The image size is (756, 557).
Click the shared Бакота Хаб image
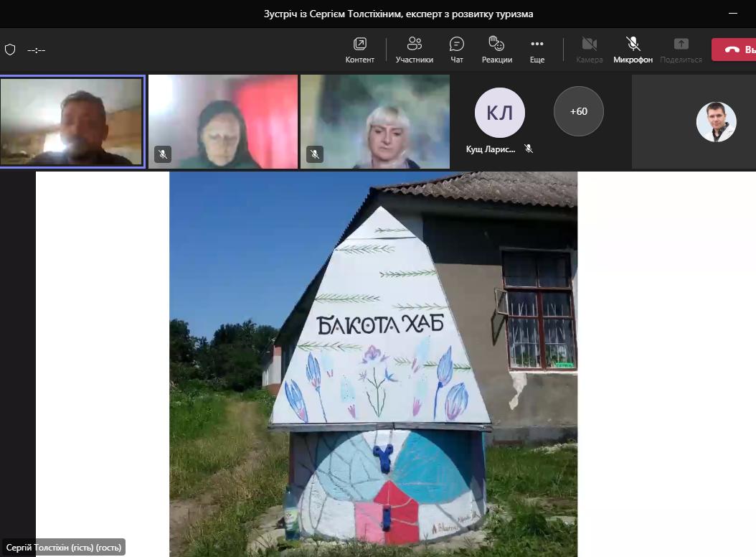(x=373, y=363)
